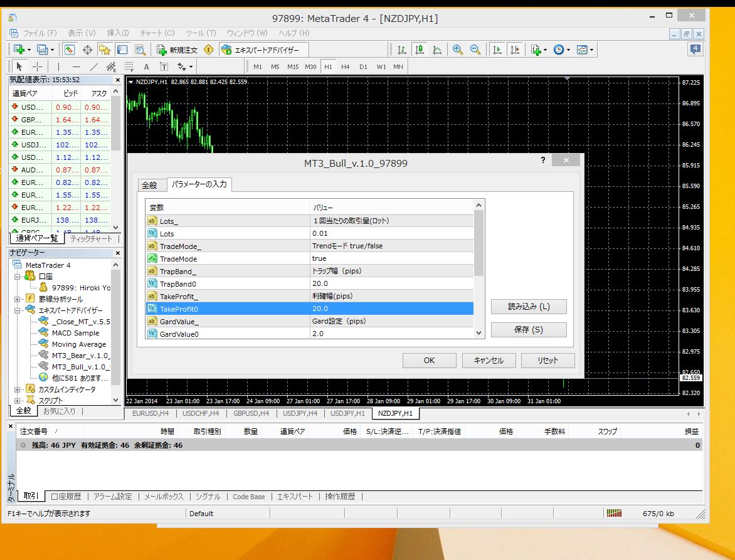Select the equidistant channel tool

point(111,66)
